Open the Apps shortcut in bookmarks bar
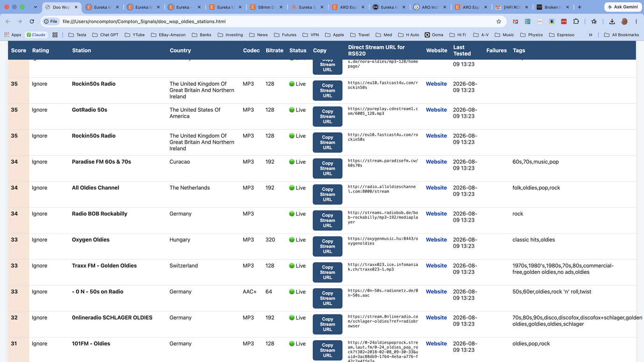 (13, 35)
